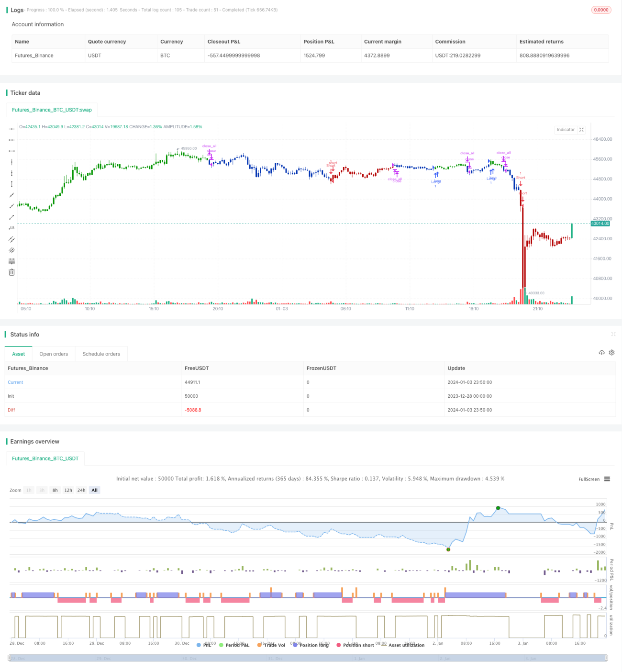Screen dimensions: 622x672
Task: Toggle the PnL series in chart legend
Action: tap(204, 645)
